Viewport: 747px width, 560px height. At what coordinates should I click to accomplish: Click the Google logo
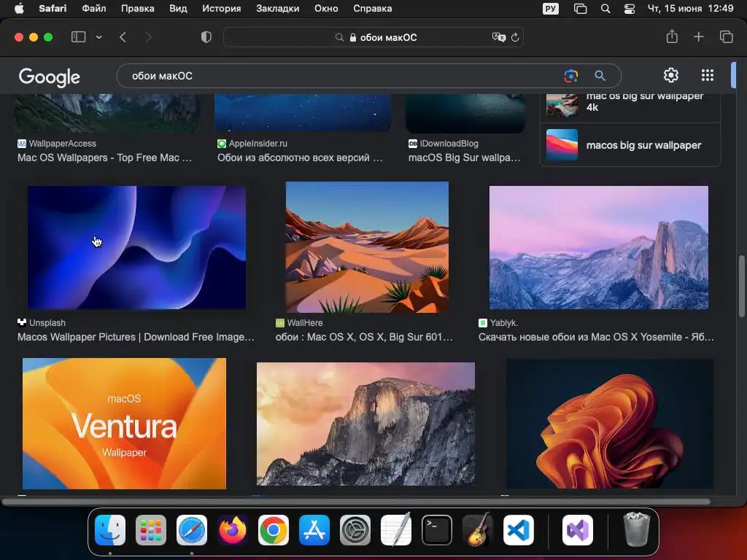(50, 77)
